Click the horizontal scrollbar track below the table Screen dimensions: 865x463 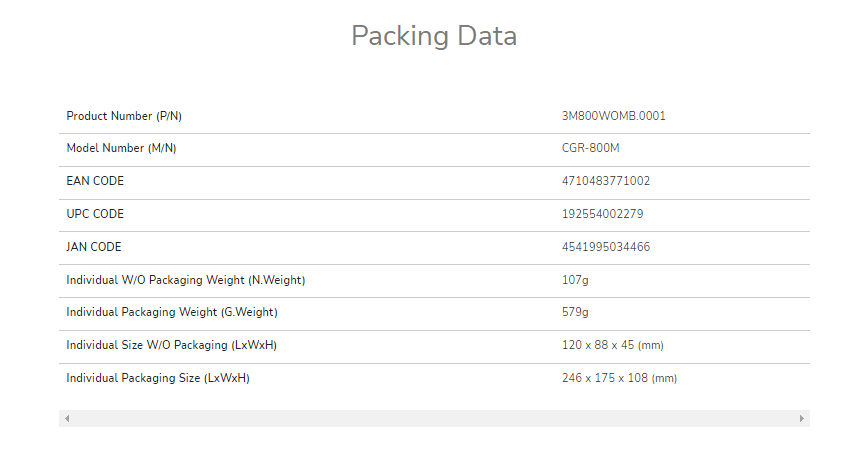coord(434,418)
